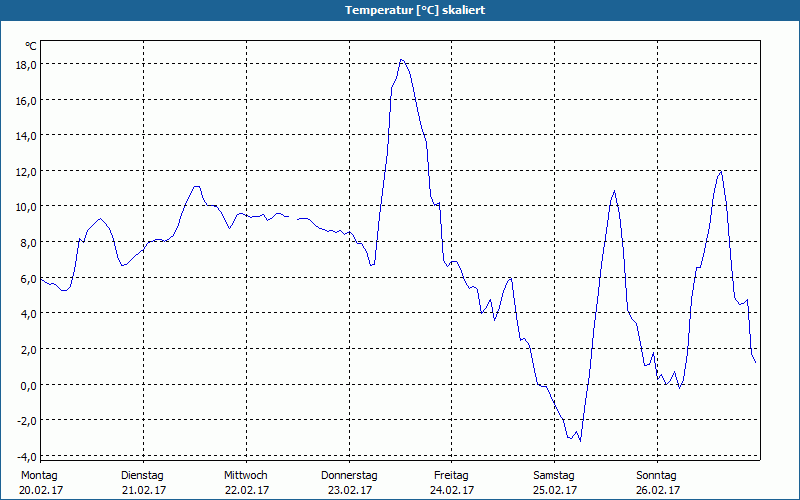Click the date 22.02.17
Image resolution: width=800 pixels, height=500 pixels.
point(247,490)
